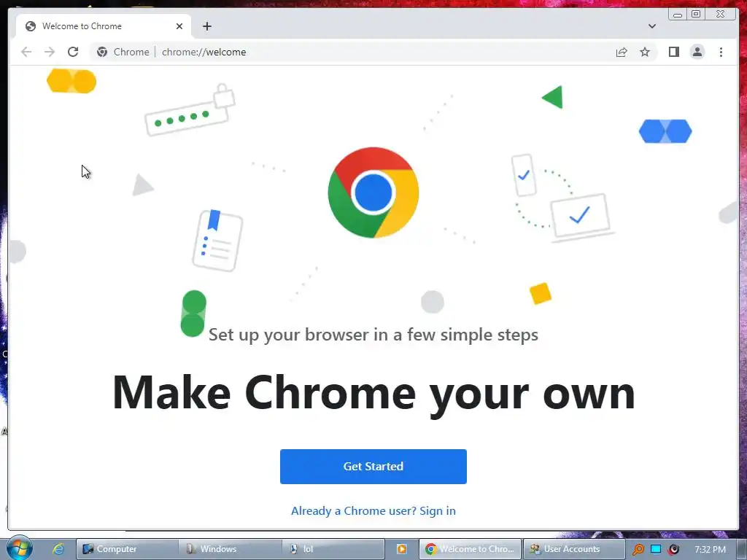Image resolution: width=747 pixels, height=560 pixels.
Task: Select the Welcome to Chrome tab
Action: tap(104, 26)
